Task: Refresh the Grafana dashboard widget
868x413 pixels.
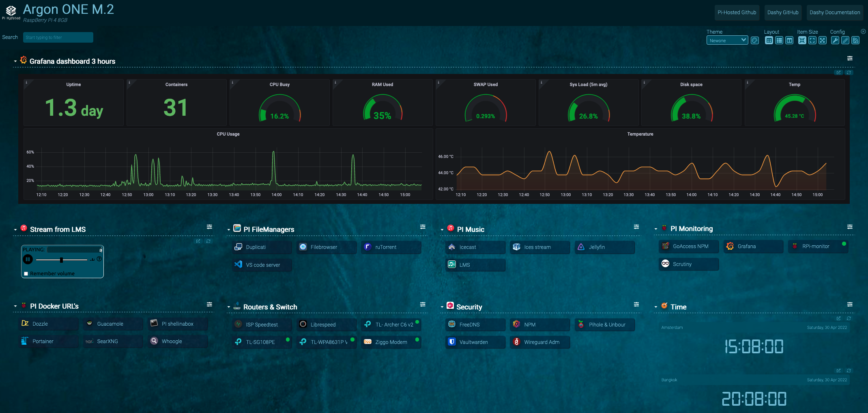Action: pos(849,73)
